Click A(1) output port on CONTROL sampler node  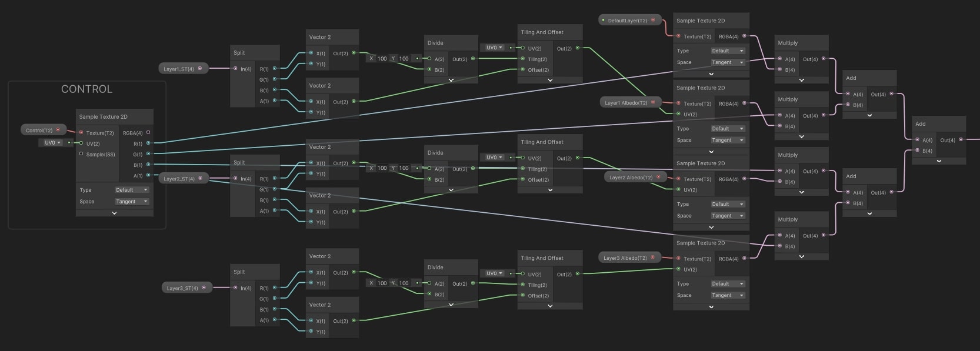148,175
